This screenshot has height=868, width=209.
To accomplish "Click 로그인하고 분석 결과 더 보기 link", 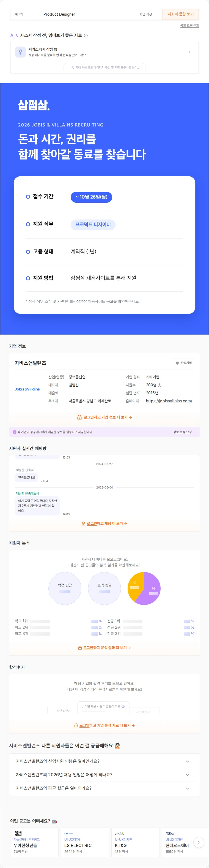I will 107,648.
